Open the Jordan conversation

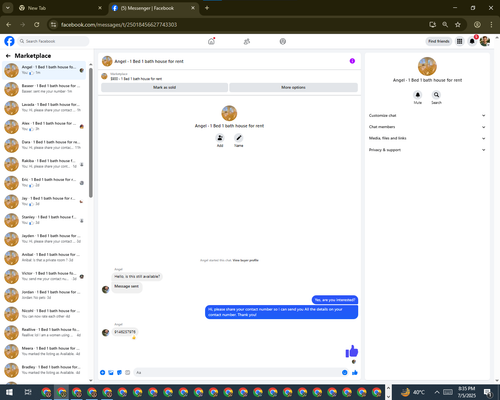point(44,295)
